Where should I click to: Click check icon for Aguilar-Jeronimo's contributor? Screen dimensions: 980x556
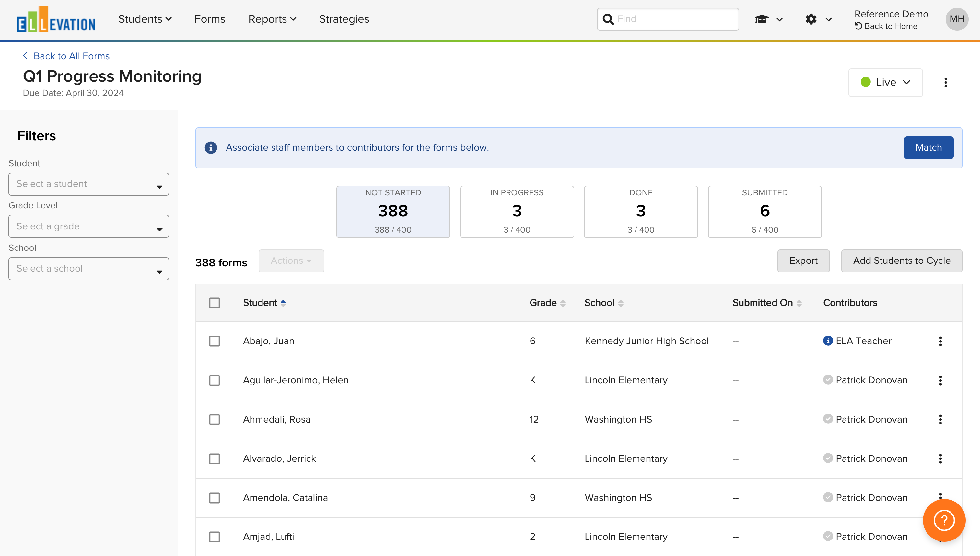tap(828, 380)
